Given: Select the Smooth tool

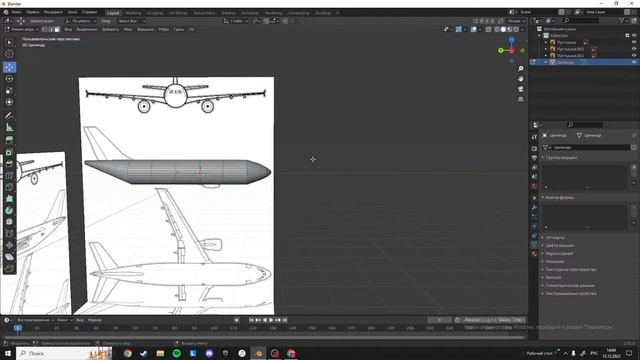Looking at the screenshot, I should 9,222.
